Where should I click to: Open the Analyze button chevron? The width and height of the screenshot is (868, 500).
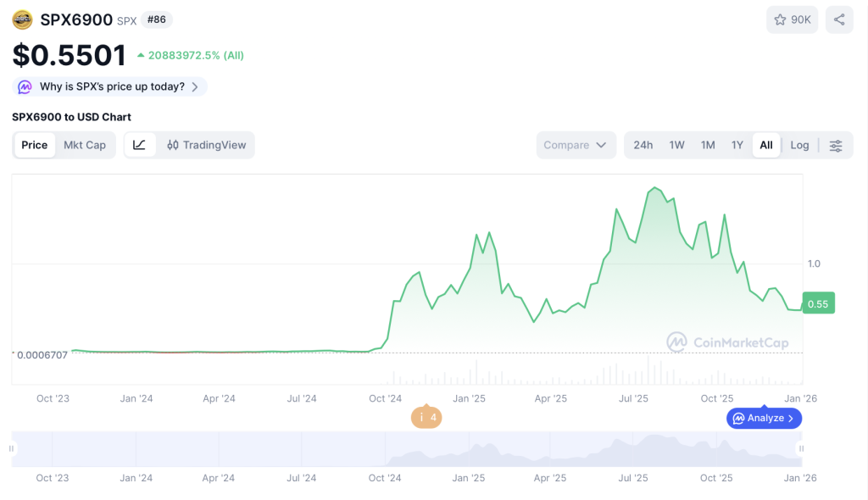(790, 418)
